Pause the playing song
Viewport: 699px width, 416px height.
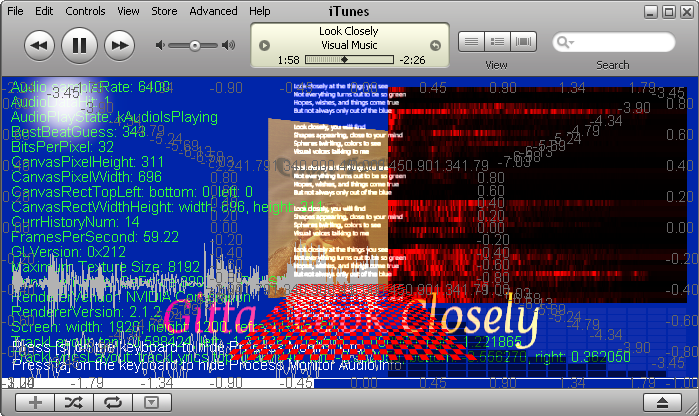[79, 45]
